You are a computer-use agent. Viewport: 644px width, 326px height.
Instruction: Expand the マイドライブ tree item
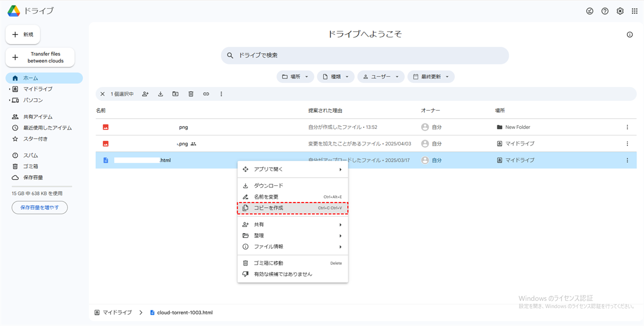(10, 89)
